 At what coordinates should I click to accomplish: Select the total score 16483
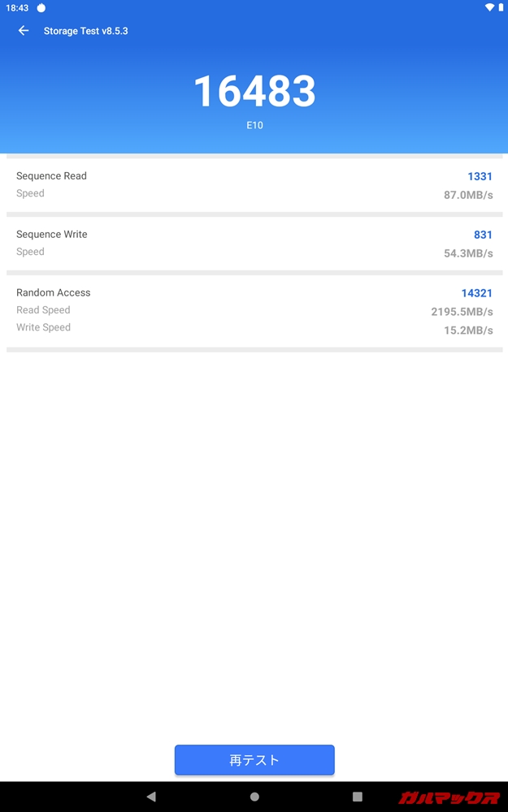[x=254, y=92]
